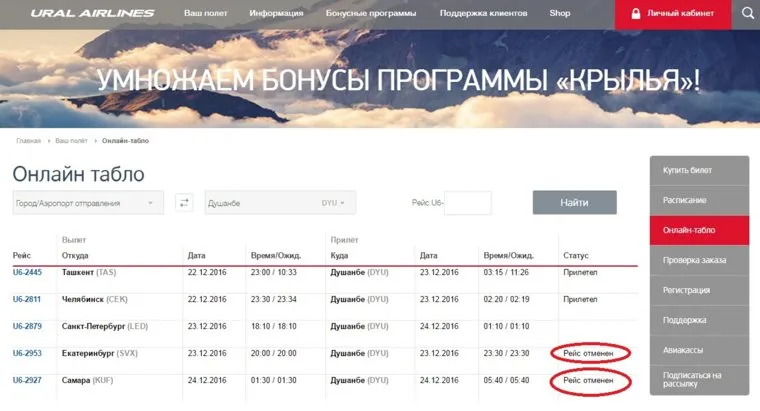Open flight U6-2953 details link
This screenshot has width=760, height=411.
[x=27, y=353]
